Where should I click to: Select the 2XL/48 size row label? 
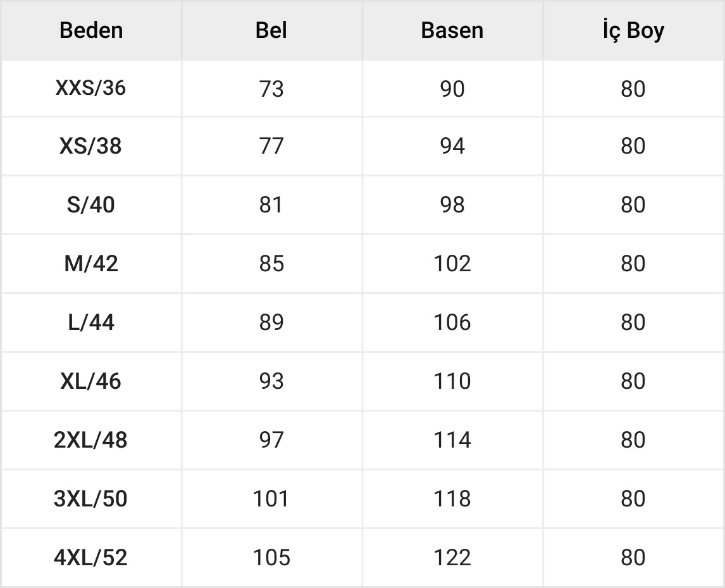[x=91, y=440]
